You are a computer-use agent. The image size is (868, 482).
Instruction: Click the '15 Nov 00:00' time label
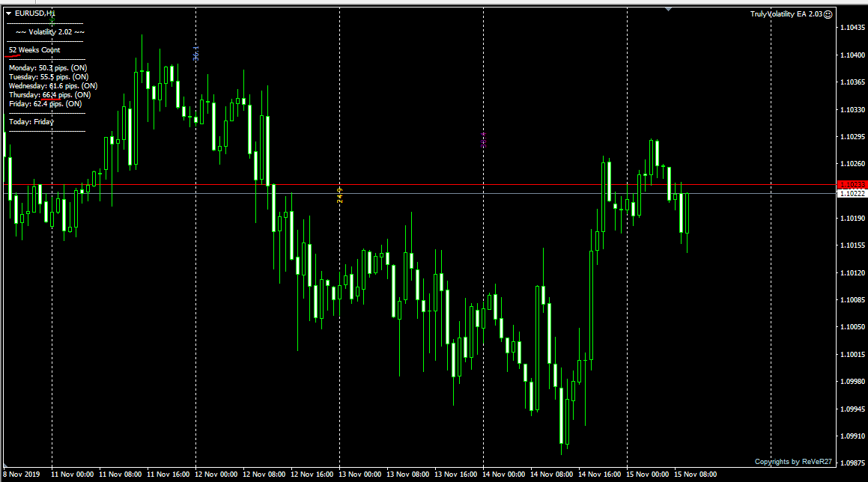point(648,475)
